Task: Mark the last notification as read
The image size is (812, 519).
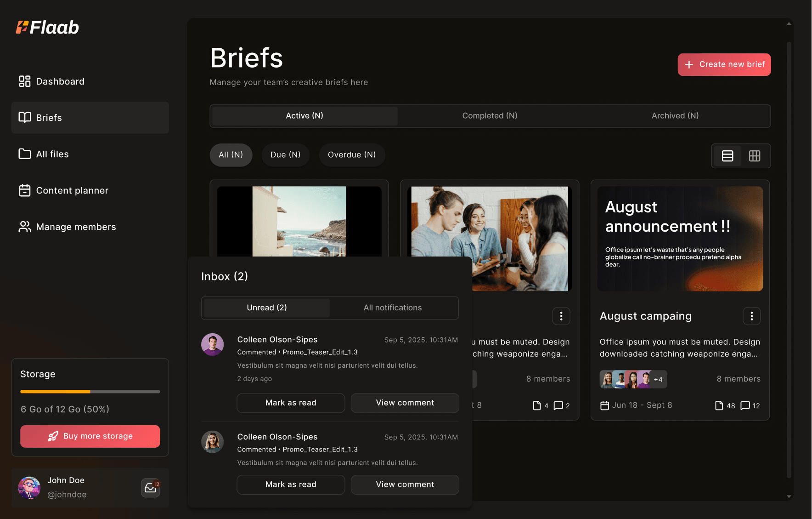Action: tap(291, 485)
